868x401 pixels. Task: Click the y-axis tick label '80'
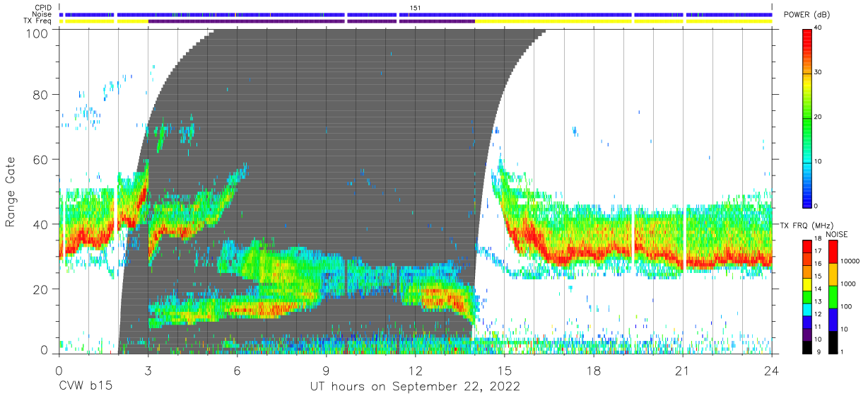click(x=41, y=95)
